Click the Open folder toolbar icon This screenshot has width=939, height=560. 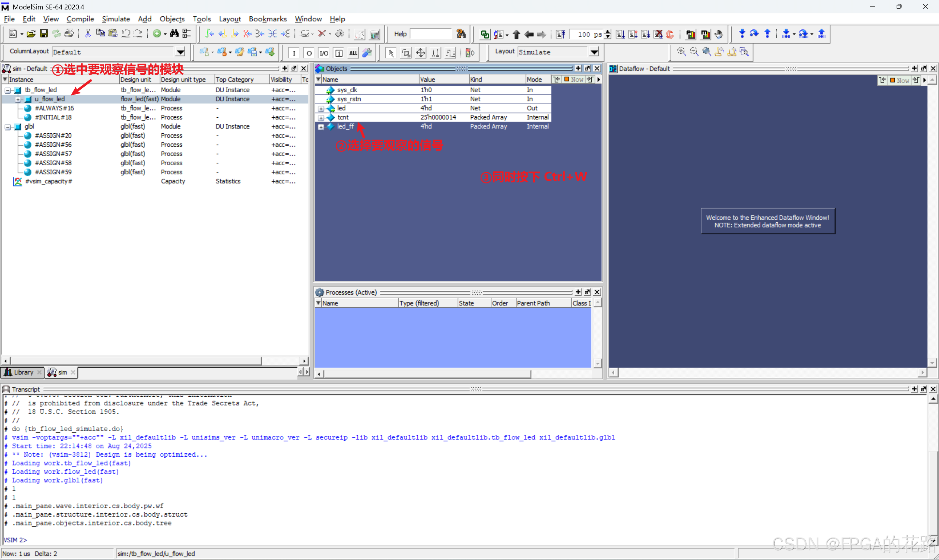pyautogui.click(x=31, y=34)
